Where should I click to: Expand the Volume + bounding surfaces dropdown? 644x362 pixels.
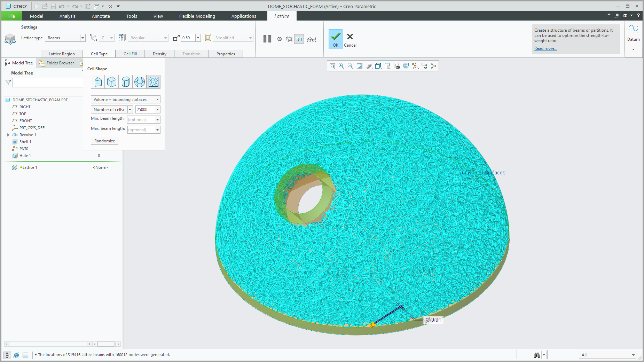[125, 100]
